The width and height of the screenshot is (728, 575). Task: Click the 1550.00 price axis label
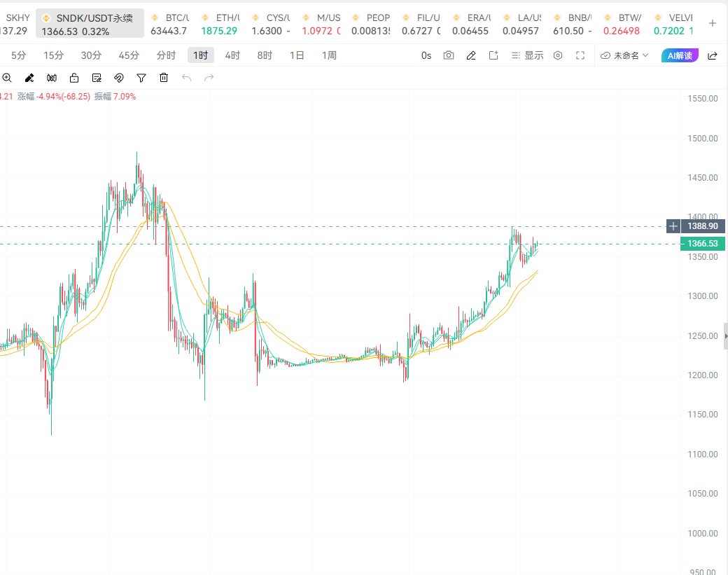click(x=703, y=99)
